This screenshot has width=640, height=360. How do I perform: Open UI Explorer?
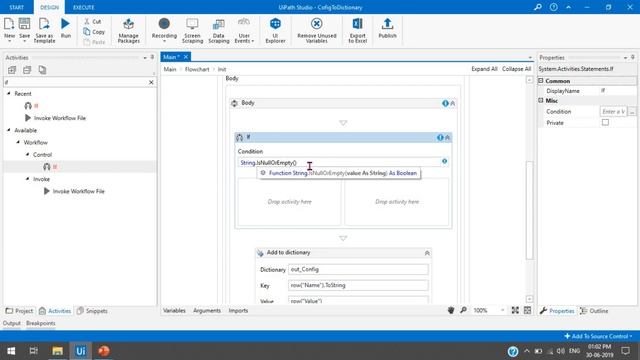coord(275,30)
